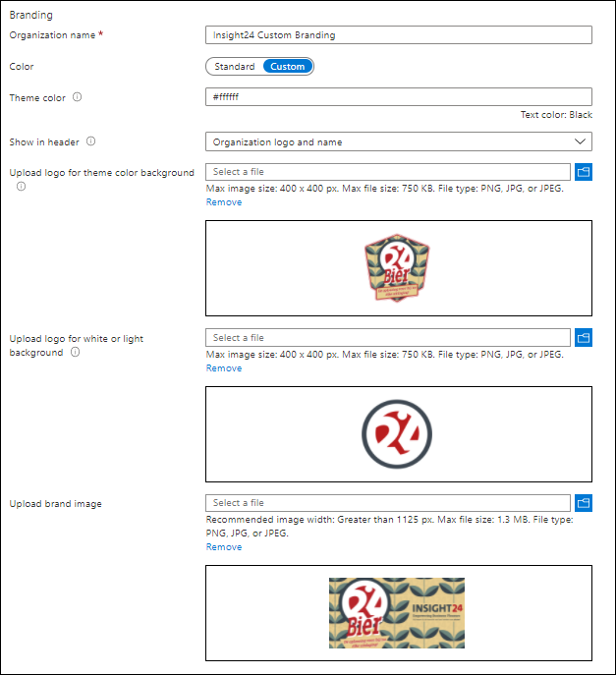Remove the uploaded brand image
616x675 pixels.
point(224,546)
